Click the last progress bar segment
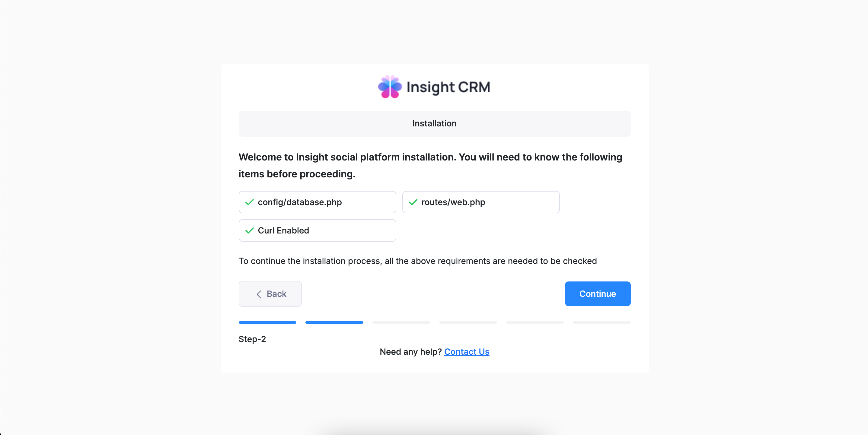868x435 pixels. coord(602,322)
